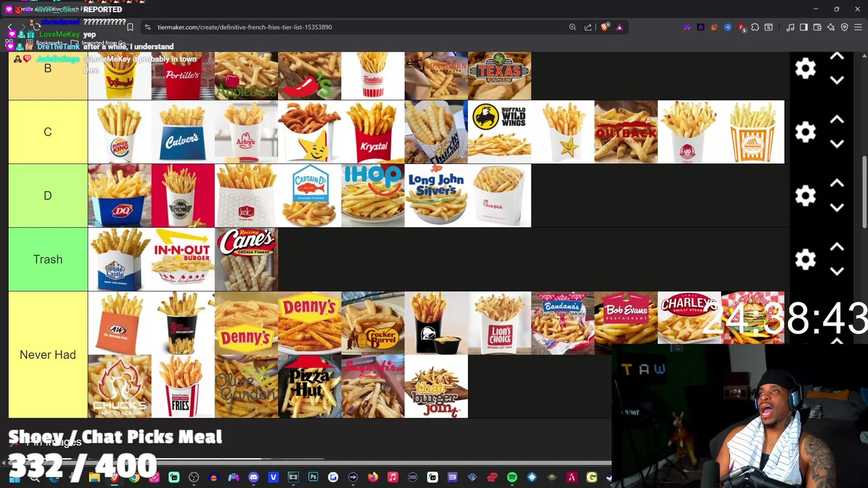Screen dimensions: 868x488
Task: Select the In-N-Out Burger fries image
Action: [183, 260]
